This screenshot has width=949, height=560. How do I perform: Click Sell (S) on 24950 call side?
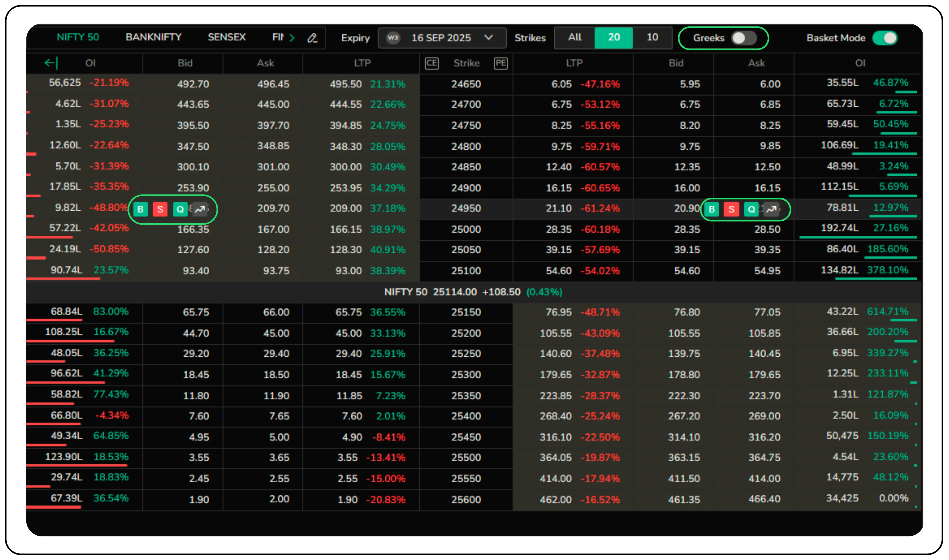(160, 209)
